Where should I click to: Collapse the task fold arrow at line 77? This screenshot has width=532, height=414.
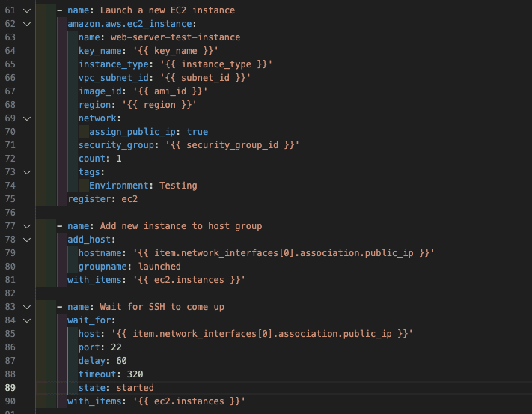pos(27,226)
